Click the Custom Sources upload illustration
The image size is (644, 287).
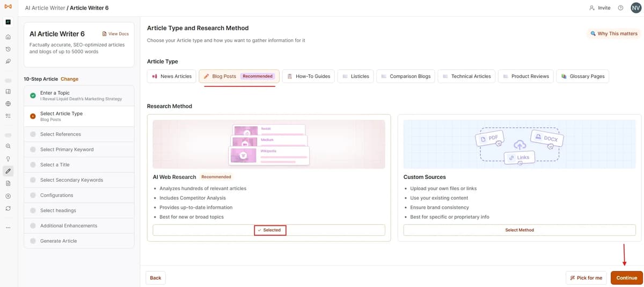(519, 144)
